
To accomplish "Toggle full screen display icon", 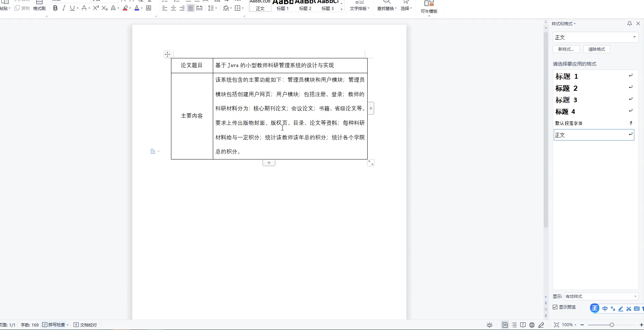I will coord(557,325).
